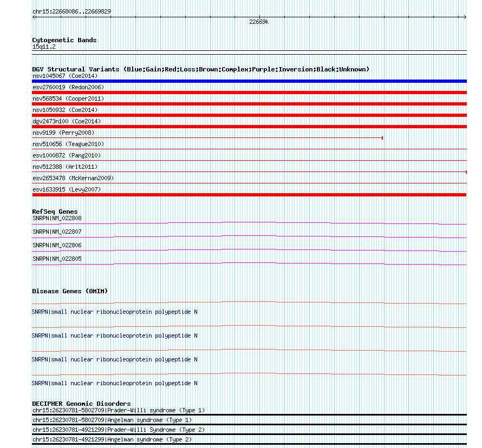Select transcript SNRPN|NM_022805
This screenshot has height=448, width=482.
pyautogui.click(x=57, y=259)
